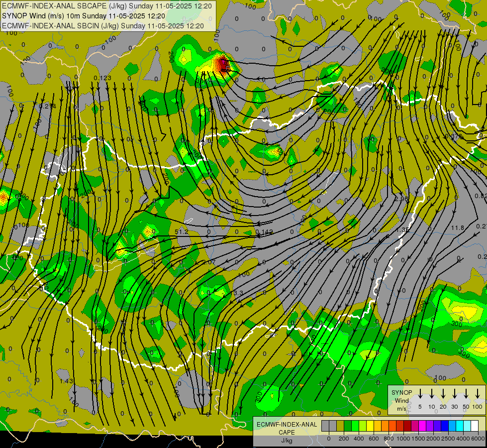Click the 2.07 value on the map
The height and width of the screenshot is (448, 487).
pyautogui.click(x=209, y=262)
